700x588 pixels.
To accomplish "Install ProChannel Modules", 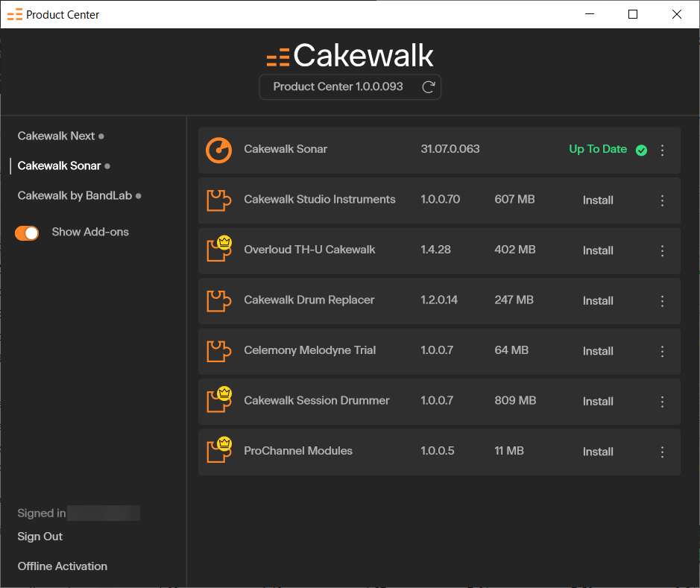I will (598, 452).
